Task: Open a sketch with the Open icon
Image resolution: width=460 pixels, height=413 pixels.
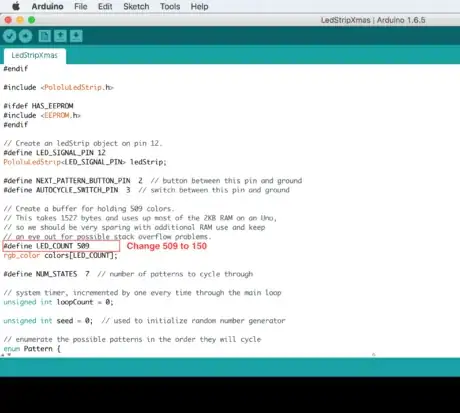Action: pos(60,36)
